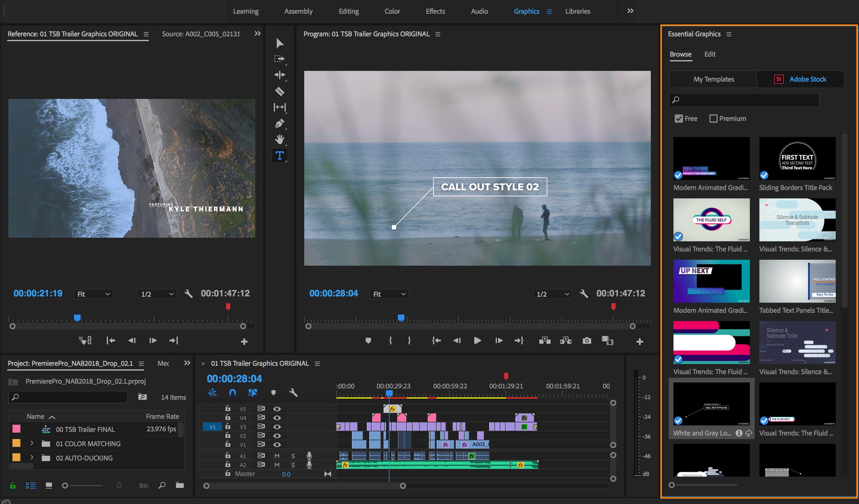This screenshot has width=859, height=504.
Task: Select the Text tool in toolbar
Action: click(281, 155)
